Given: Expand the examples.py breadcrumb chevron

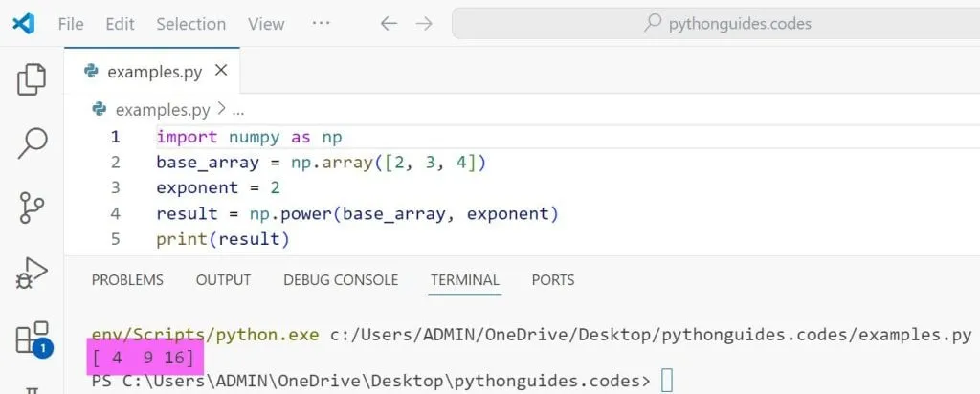Looking at the screenshot, I should tap(221, 110).
